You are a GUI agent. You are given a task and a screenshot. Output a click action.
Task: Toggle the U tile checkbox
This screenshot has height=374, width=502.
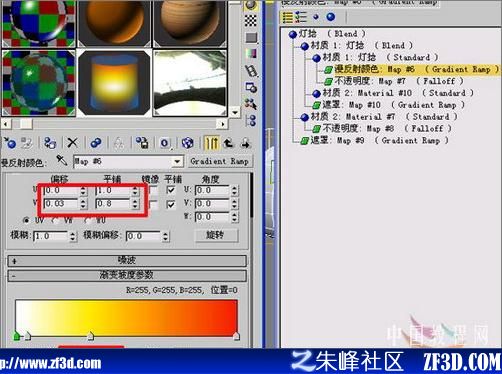point(171,190)
